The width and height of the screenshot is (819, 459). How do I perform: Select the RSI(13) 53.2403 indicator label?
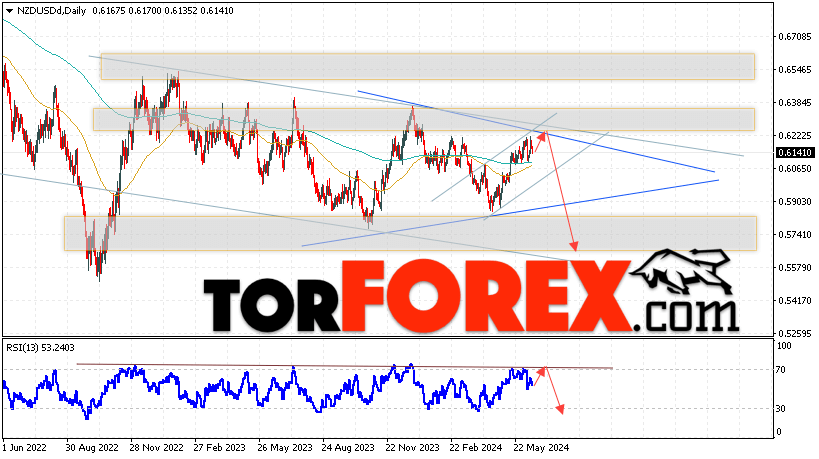tap(40, 348)
